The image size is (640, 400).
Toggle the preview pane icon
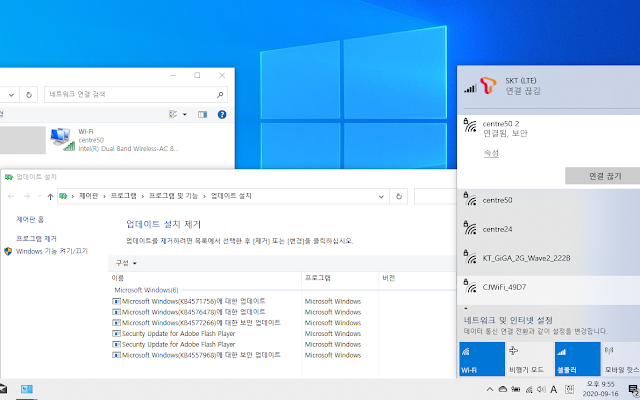[x=202, y=115]
